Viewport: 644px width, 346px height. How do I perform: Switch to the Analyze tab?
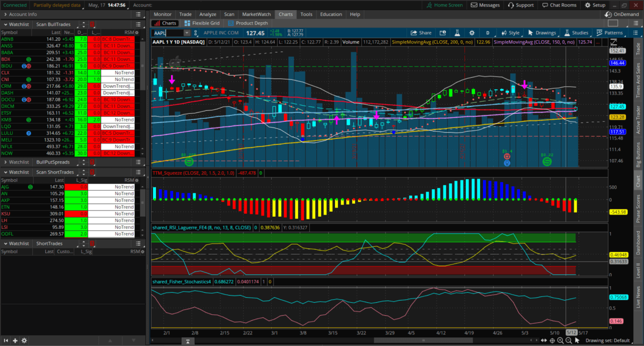(208, 14)
